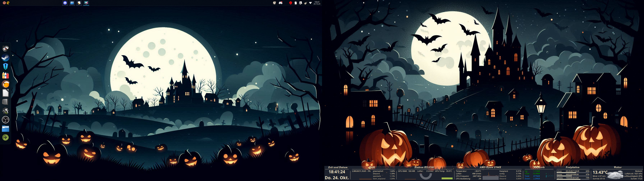Viewport: 644px width, 181px height.
Task: Click the Discord icon in system tray
Action: pyautogui.click(x=281, y=3)
